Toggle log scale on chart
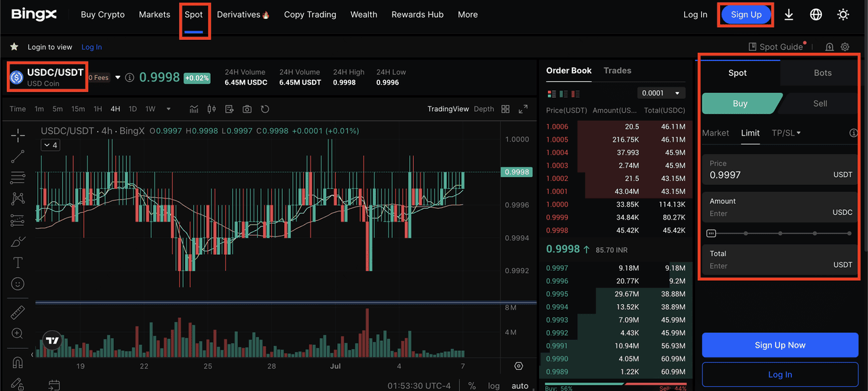Screen dimensions: 868x391 494,386
